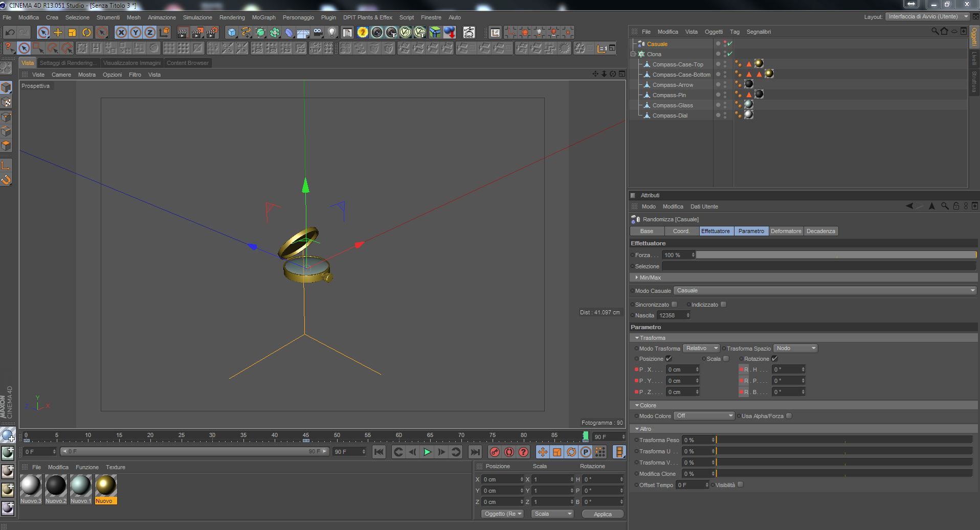The image size is (980, 530).
Task: Open the Modo Casuale dropdown
Action: coord(825,291)
